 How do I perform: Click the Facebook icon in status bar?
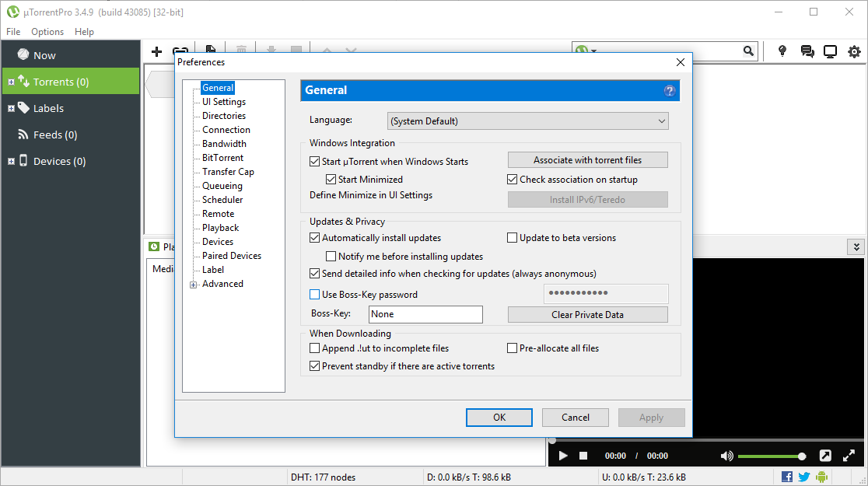(786, 477)
